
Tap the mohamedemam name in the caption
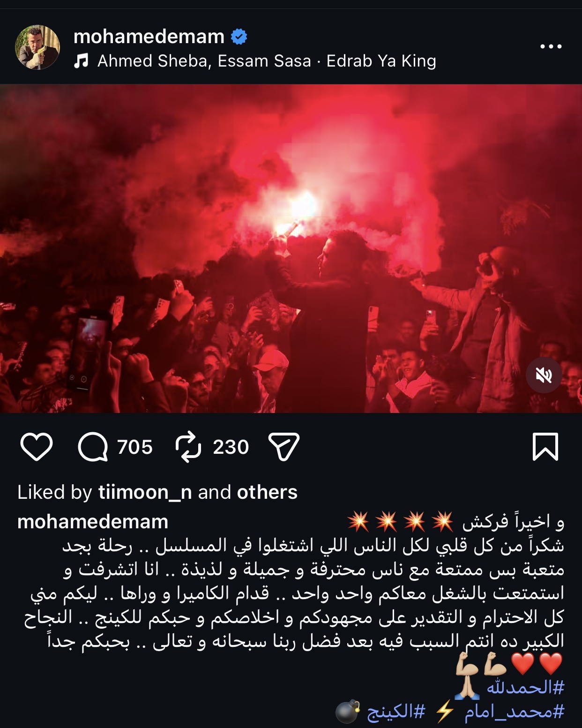[x=93, y=522]
